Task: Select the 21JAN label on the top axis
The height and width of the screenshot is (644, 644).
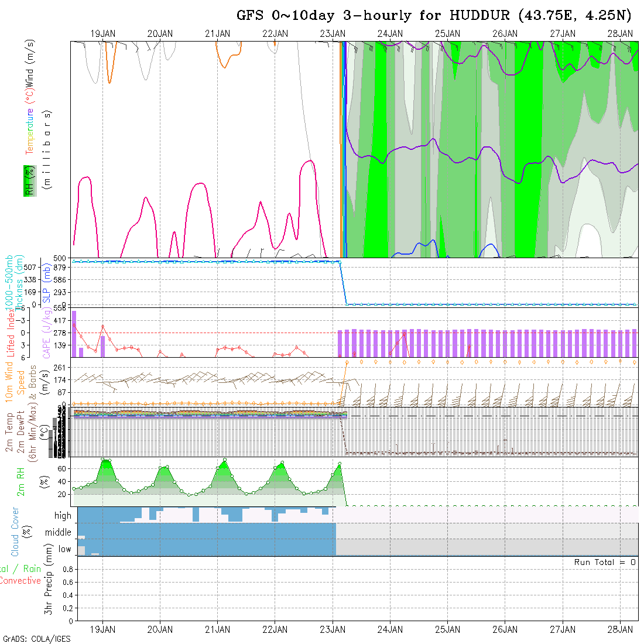Action: [x=218, y=34]
